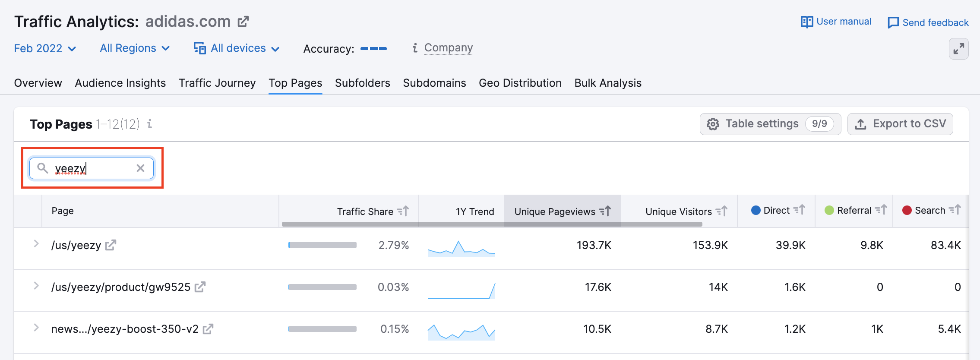
Task: Click the Company link
Action: [x=449, y=48]
